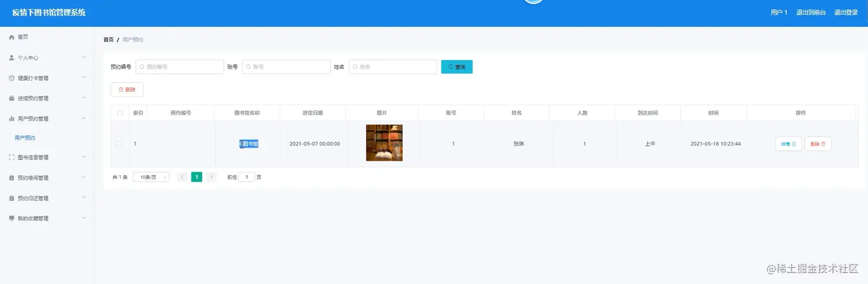Open the 首页 home icon in sidebar
The width and height of the screenshot is (868, 284).
[11, 37]
